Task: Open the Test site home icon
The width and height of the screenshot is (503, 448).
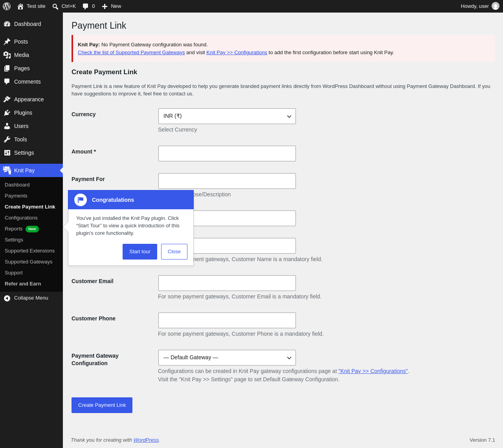Action: point(20,6)
